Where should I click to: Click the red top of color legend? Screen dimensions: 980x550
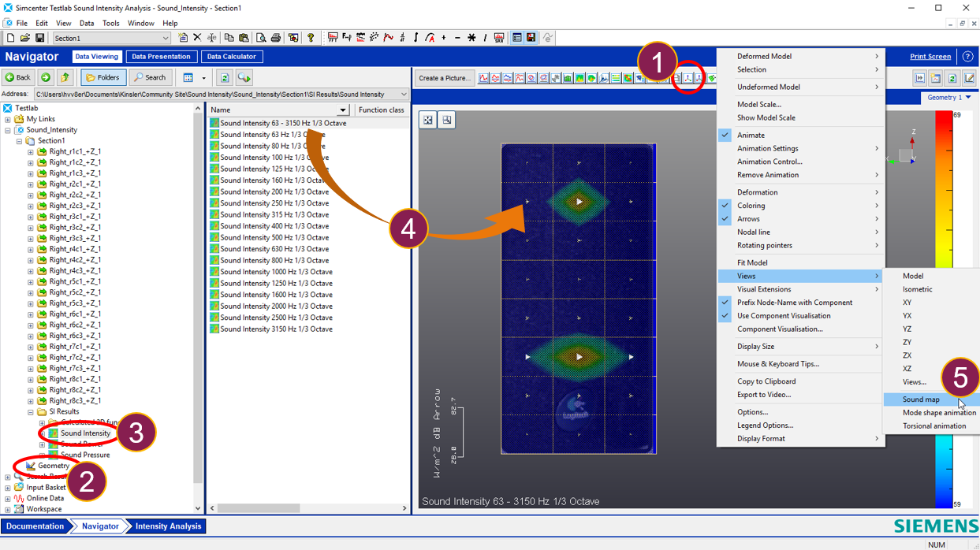tap(943, 118)
